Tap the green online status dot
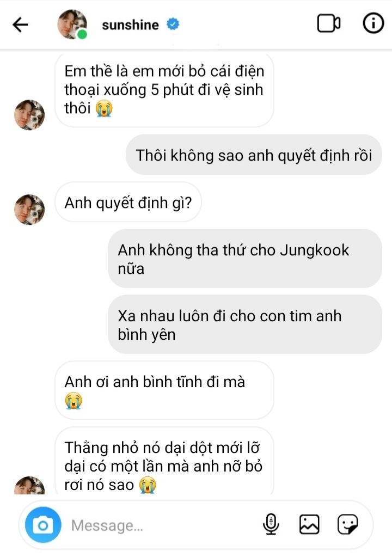Viewport: 392px width, 557px height. (x=82, y=35)
